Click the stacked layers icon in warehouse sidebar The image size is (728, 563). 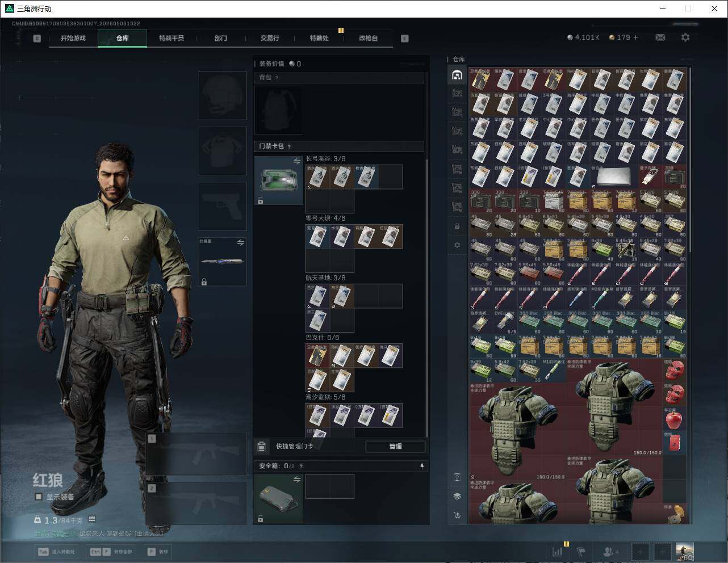[x=457, y=496]
